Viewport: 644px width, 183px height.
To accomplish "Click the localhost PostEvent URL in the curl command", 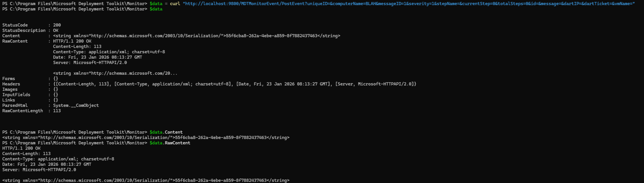I will click(x=408, y=4).
